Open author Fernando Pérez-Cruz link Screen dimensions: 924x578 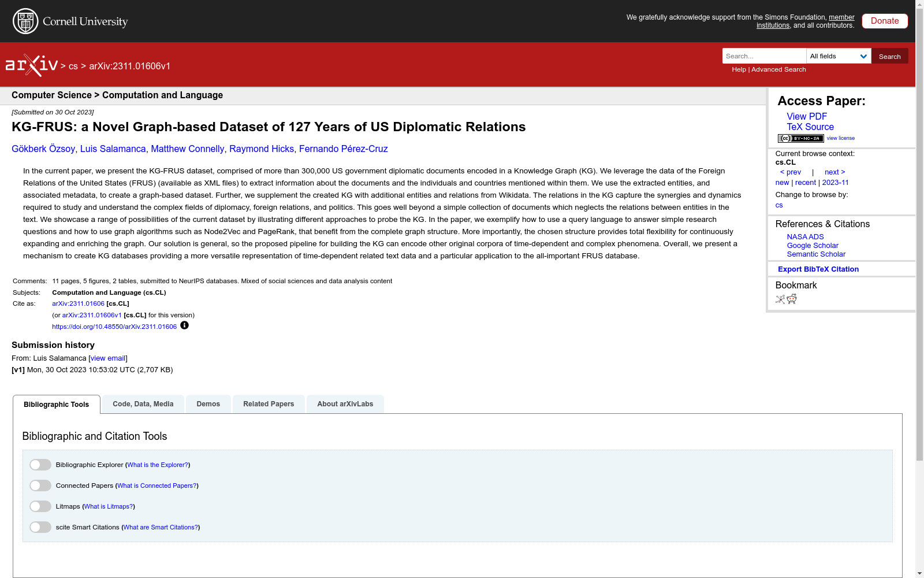pos(344,149)
